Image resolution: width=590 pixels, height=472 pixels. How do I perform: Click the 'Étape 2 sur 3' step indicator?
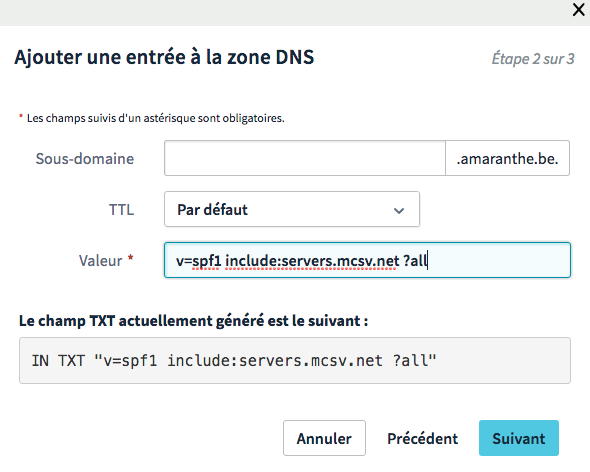(533, 59)
